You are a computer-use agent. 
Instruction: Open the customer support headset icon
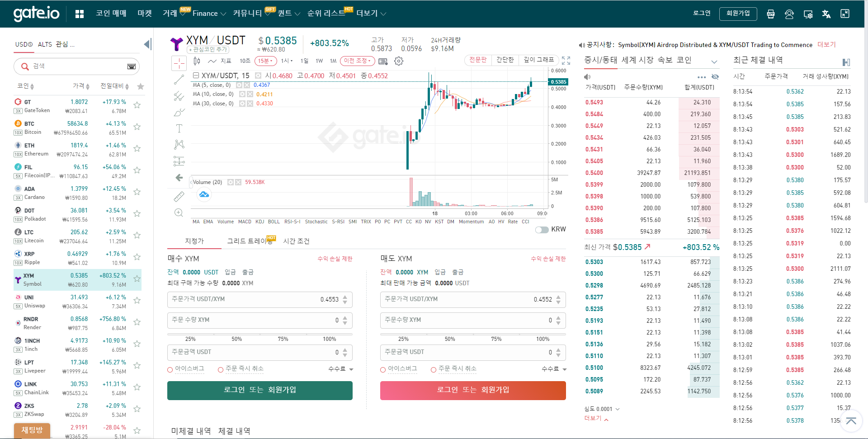click(789, 14)
